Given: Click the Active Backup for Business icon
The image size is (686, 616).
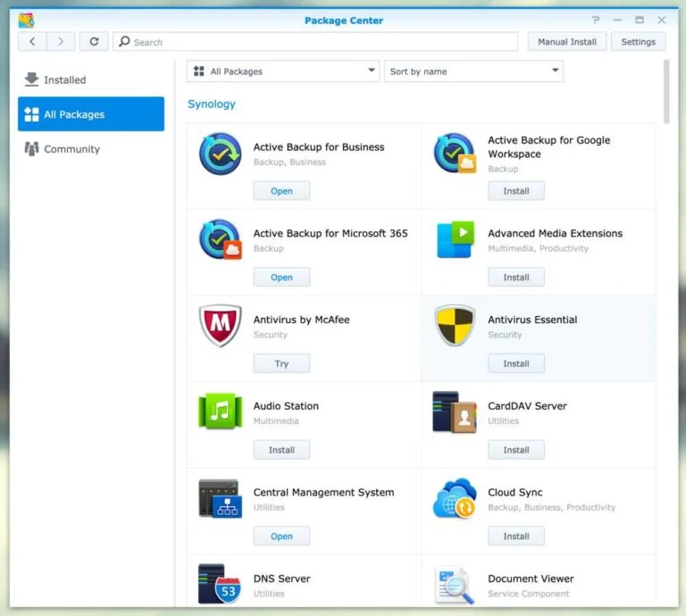Looking at the screenshot, I should tap(220, 154).
